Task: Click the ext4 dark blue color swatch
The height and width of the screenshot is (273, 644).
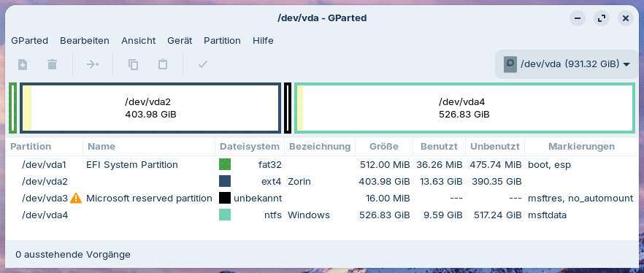Action: 225,182
